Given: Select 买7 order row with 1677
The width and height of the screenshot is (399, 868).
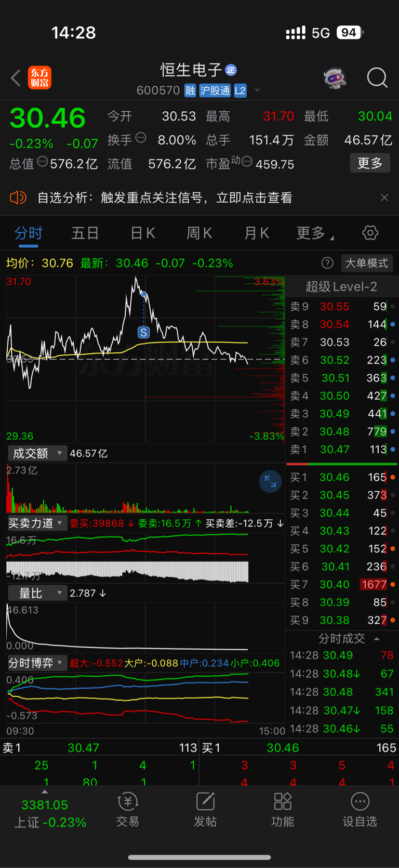Looking at the screenshot, I should (x=342, y=585).
